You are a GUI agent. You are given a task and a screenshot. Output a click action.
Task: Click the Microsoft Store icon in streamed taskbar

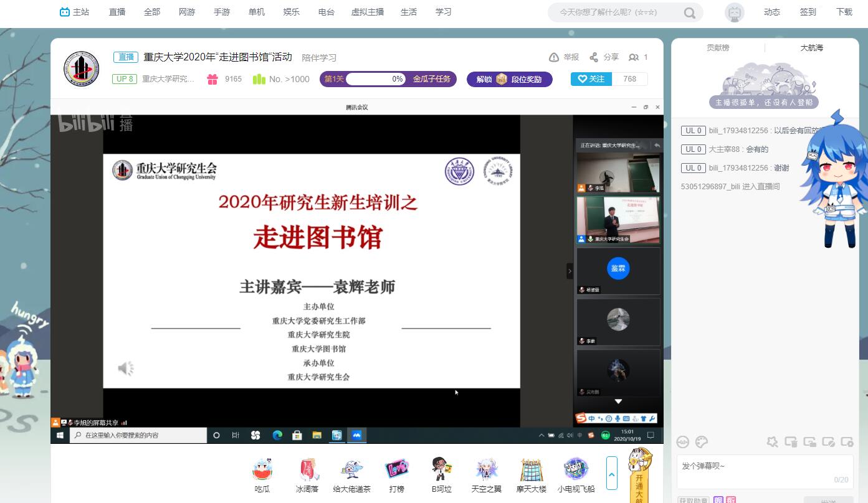(297, 435)
